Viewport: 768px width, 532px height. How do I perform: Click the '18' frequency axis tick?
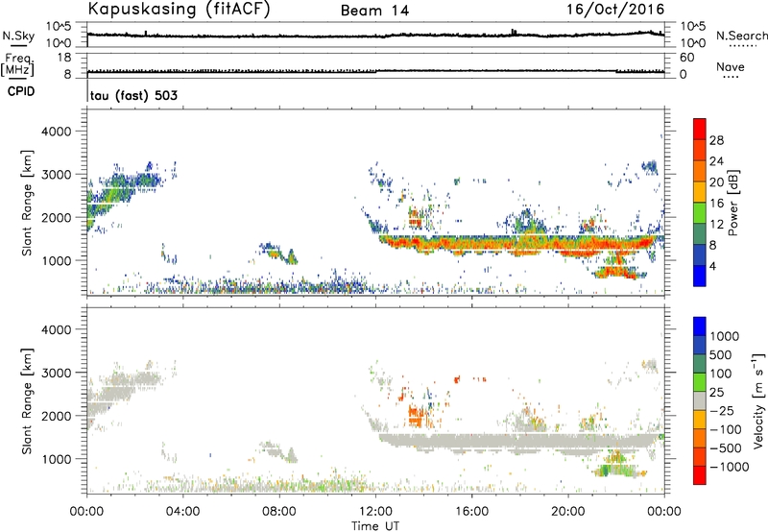pos(64,58)
